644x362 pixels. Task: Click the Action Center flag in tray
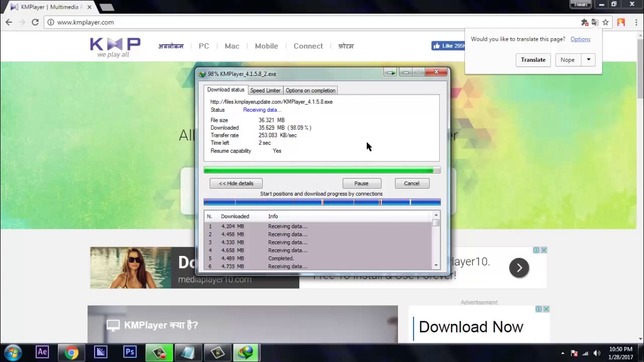point(574,353)
